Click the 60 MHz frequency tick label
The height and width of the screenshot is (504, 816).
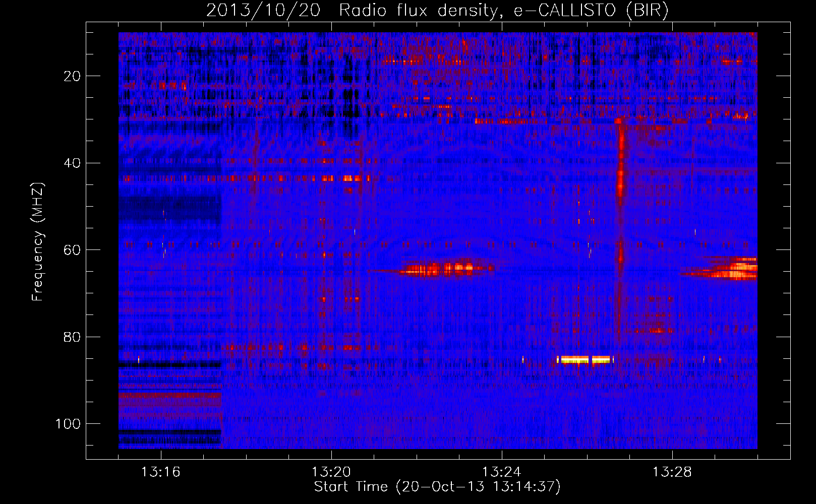pos(72,250)
